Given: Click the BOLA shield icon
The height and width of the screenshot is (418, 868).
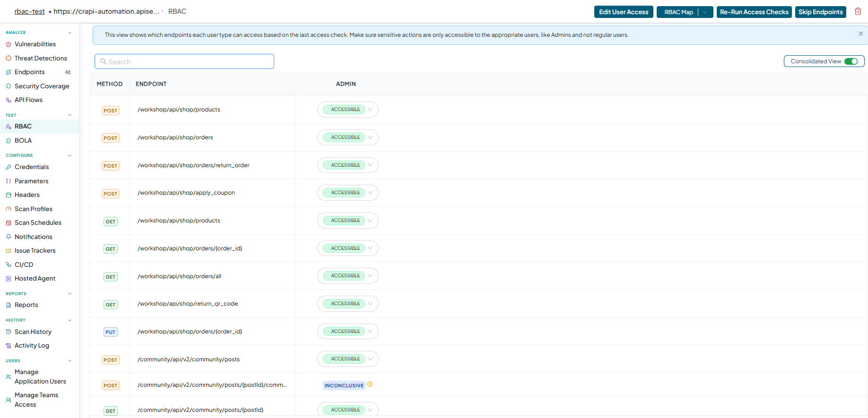Looking at the screenshot, I should tap(9, 141).
